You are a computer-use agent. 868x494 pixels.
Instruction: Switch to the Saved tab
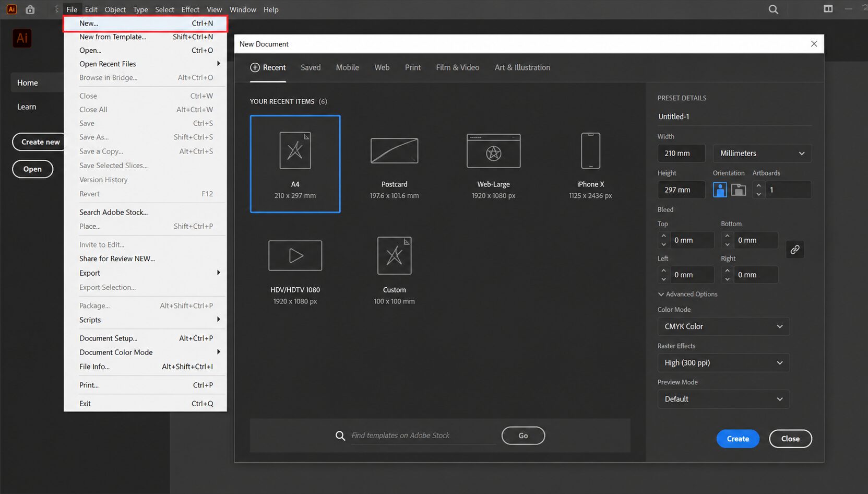(x=311, y=67)
